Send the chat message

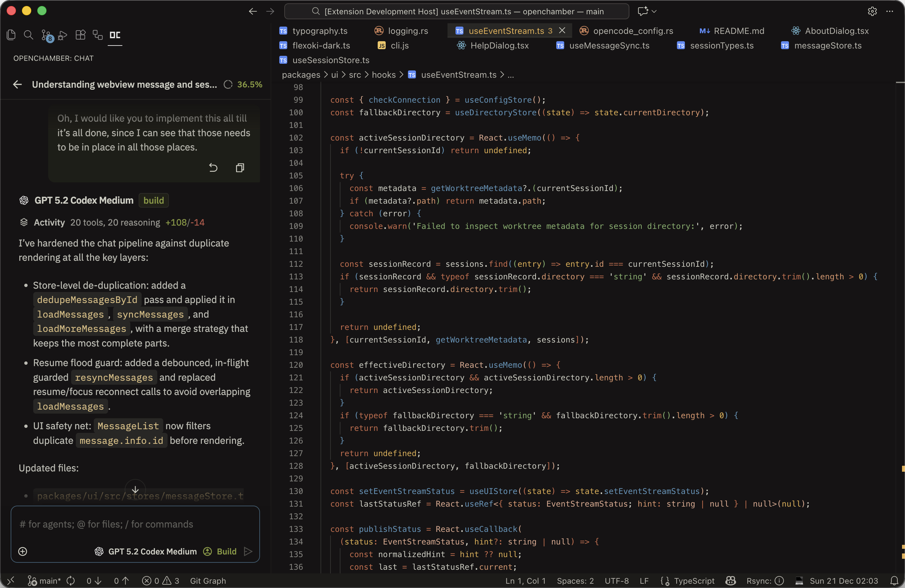click(x=248, y=551)
